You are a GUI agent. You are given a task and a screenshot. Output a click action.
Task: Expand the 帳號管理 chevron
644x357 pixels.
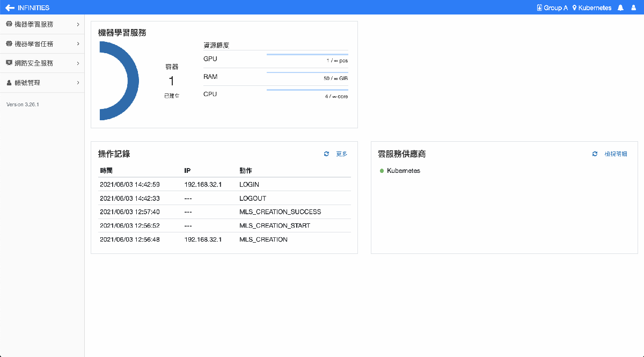78,83
